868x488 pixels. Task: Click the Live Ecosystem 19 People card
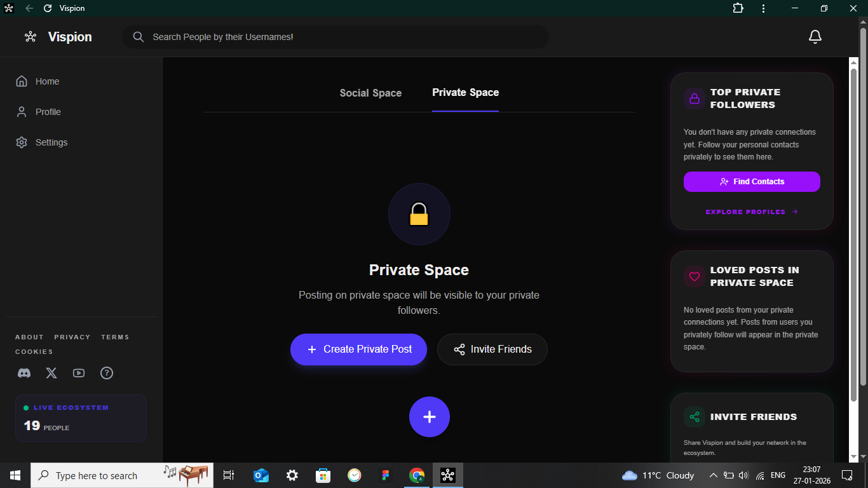[81, 418]
